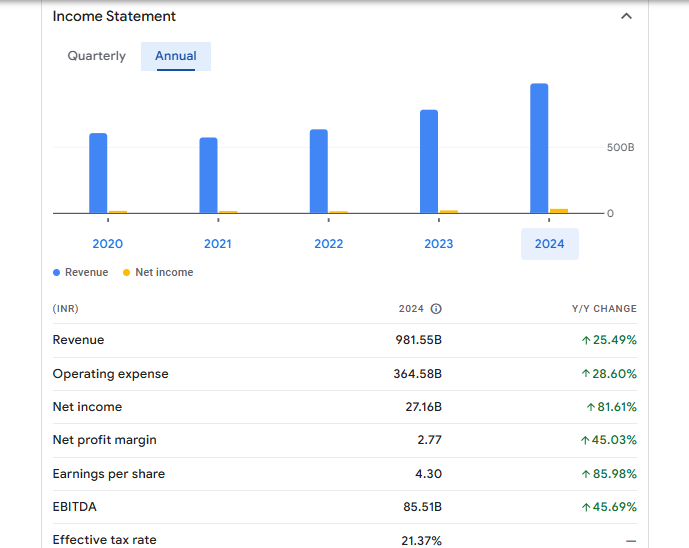The width and height of the screenshot is (689, 548).
Task: Click the 500B axis label
Action: (620, 147)
